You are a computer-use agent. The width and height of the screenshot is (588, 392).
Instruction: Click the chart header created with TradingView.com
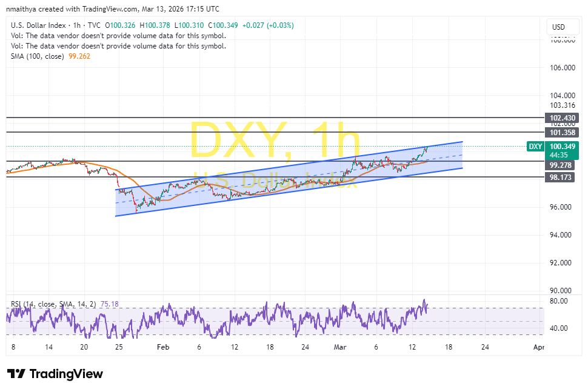[113, 8]
